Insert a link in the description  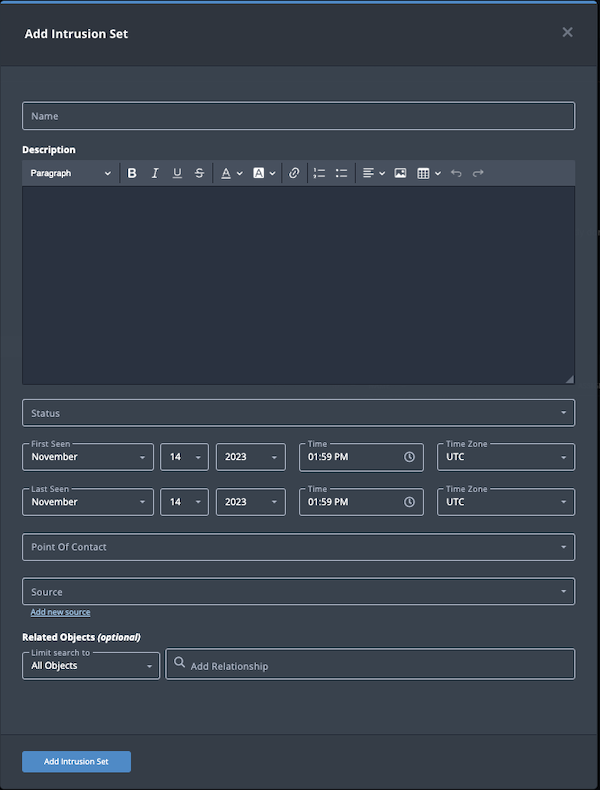coord(294,173)
